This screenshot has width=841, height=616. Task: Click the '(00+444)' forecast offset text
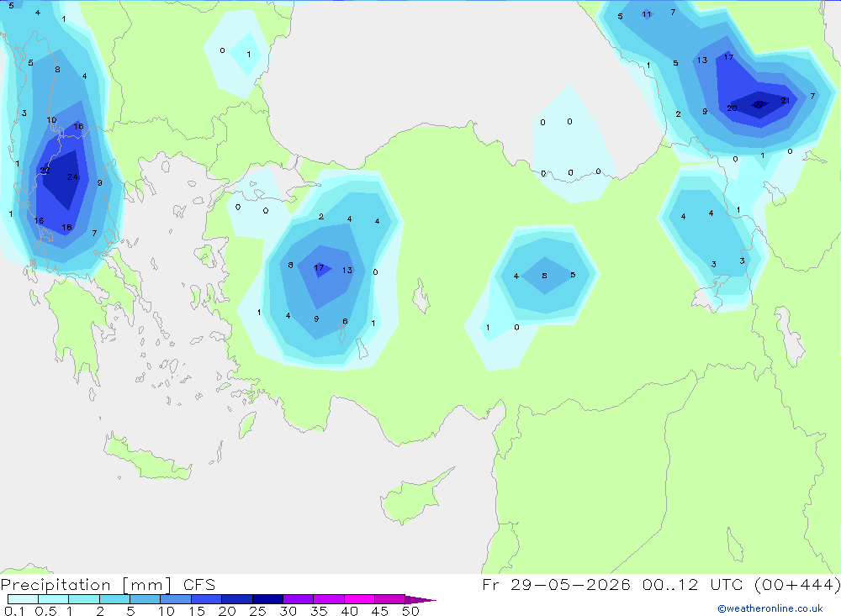[797, 584]
